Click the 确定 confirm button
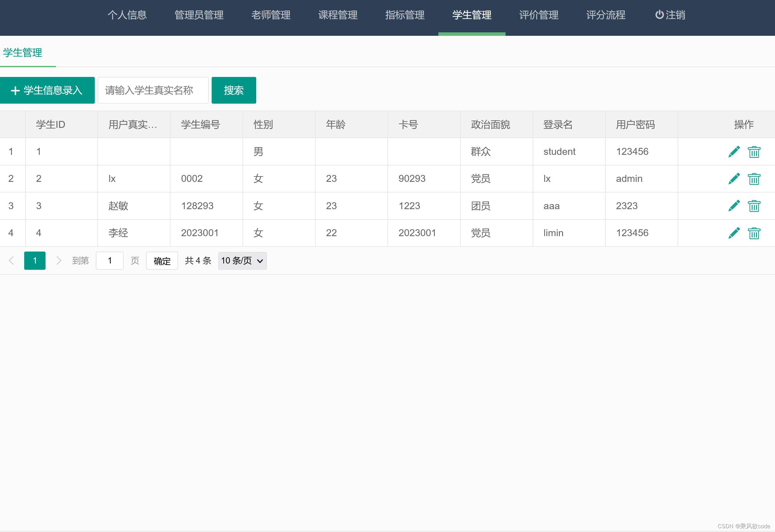This screenshot has width=775, height=532. coord(162,261)
